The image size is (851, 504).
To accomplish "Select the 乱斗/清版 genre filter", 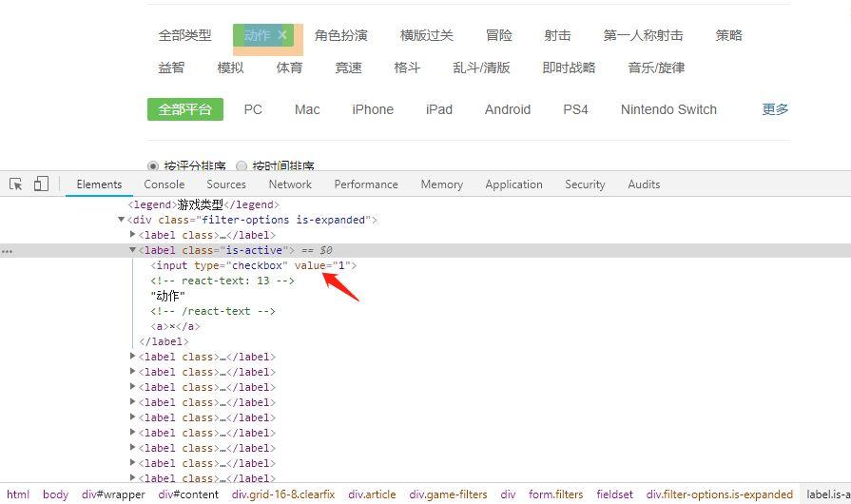I will [x=481, y=68].
